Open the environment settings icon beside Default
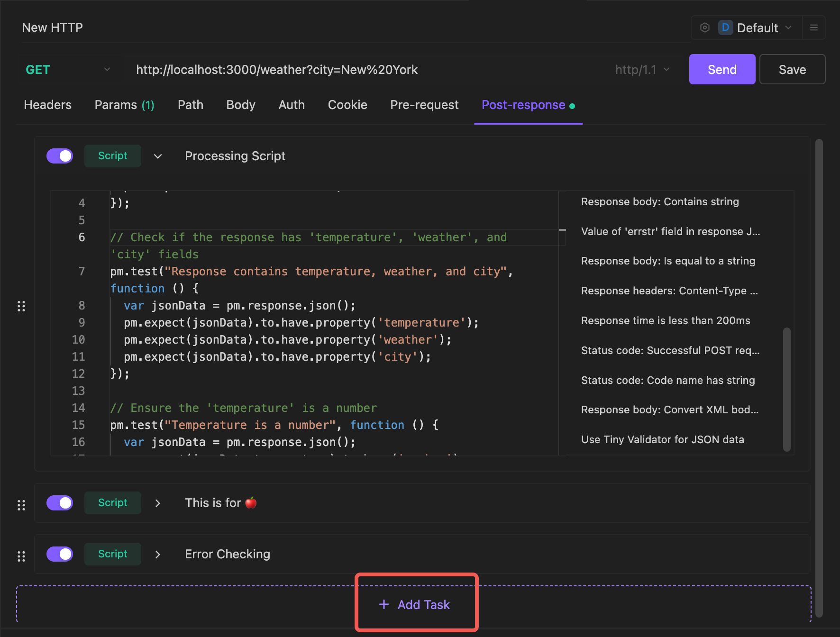The image size is (840, 637). (x=704, y=27)
